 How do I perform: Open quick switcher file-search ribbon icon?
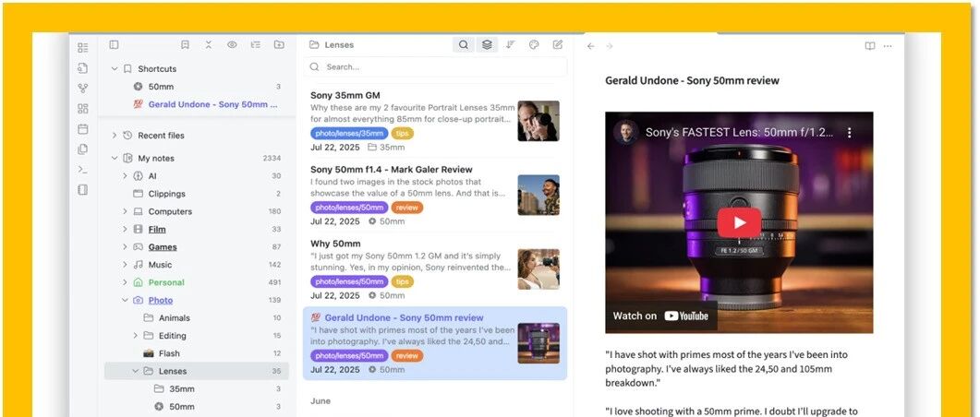pyautogui.click(x=82, y=68)
